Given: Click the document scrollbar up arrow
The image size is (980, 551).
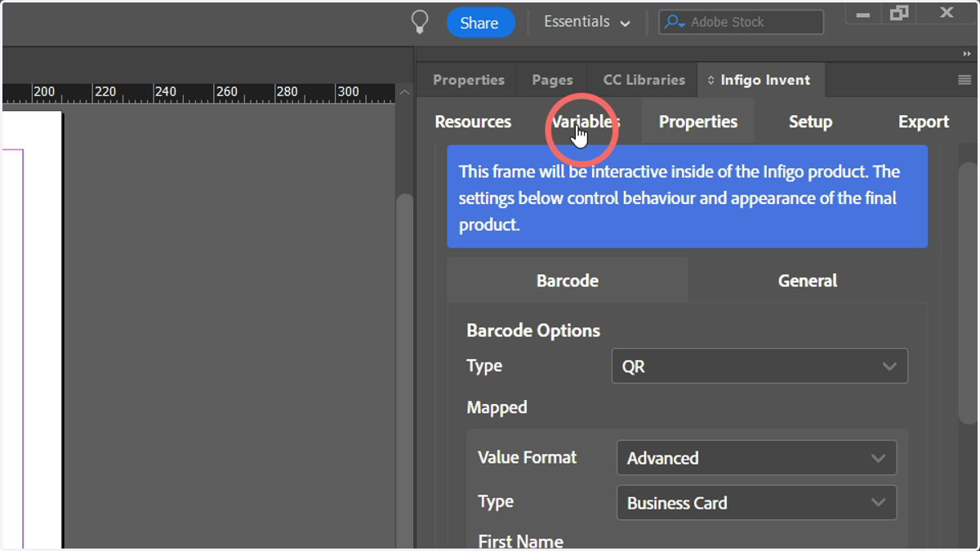Looking at the screenshot, I should point(404,93).
